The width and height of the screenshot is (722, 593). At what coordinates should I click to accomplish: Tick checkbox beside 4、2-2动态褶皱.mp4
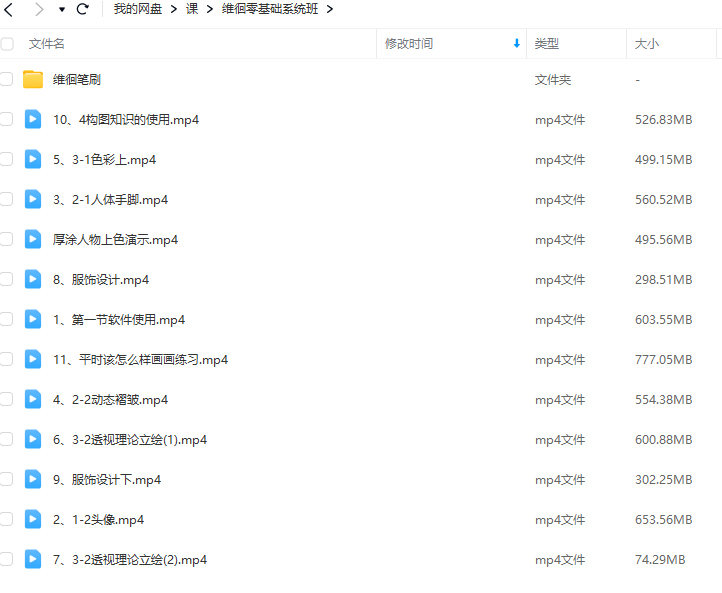pyautogui.click(x=7, y=400)
